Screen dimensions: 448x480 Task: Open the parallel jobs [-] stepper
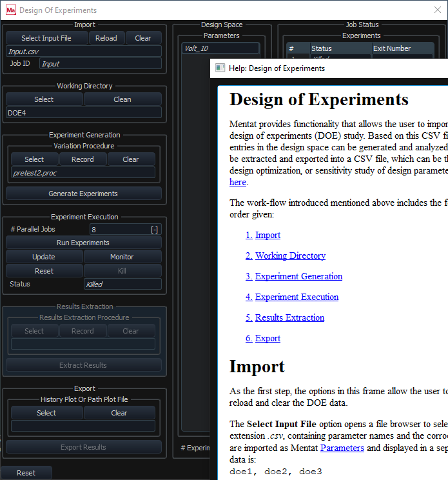[155, 230]
